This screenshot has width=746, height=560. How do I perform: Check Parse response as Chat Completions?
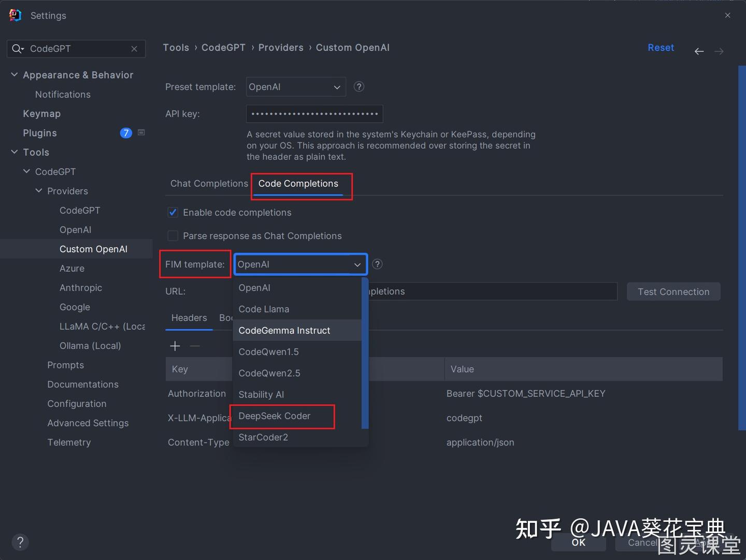click(173, 236)
